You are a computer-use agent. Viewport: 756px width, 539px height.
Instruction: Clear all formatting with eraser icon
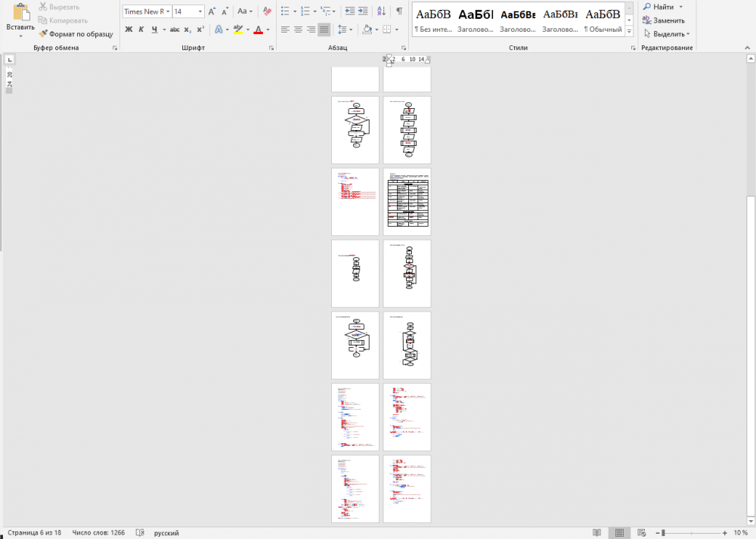pyautogui.click(x=265, y=11)
